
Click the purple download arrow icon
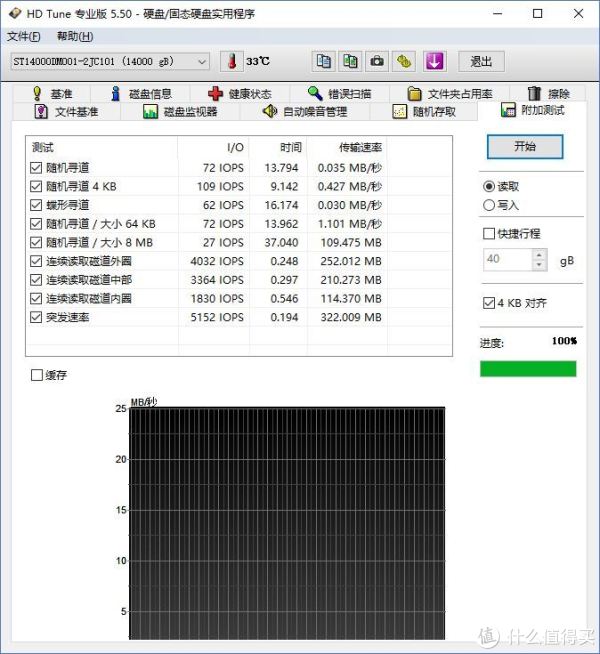pyautogui.click(x=434, y=61)
